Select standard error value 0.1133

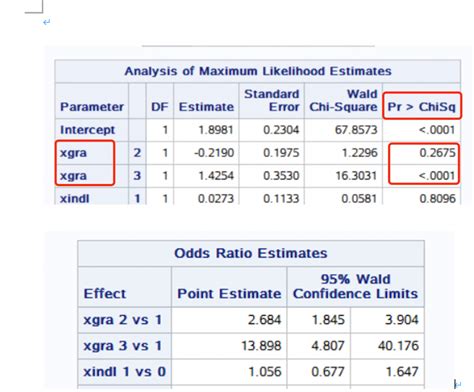281,199
